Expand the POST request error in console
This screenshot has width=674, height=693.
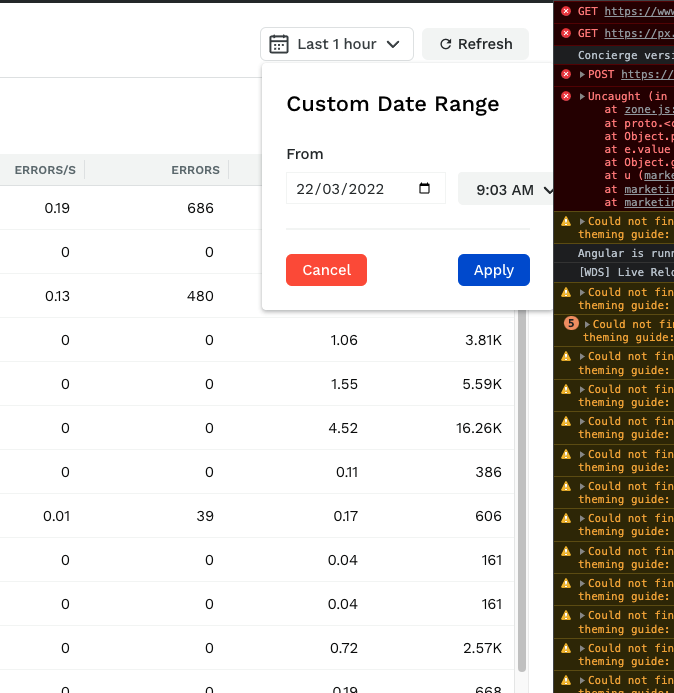[x=583, y=74]
